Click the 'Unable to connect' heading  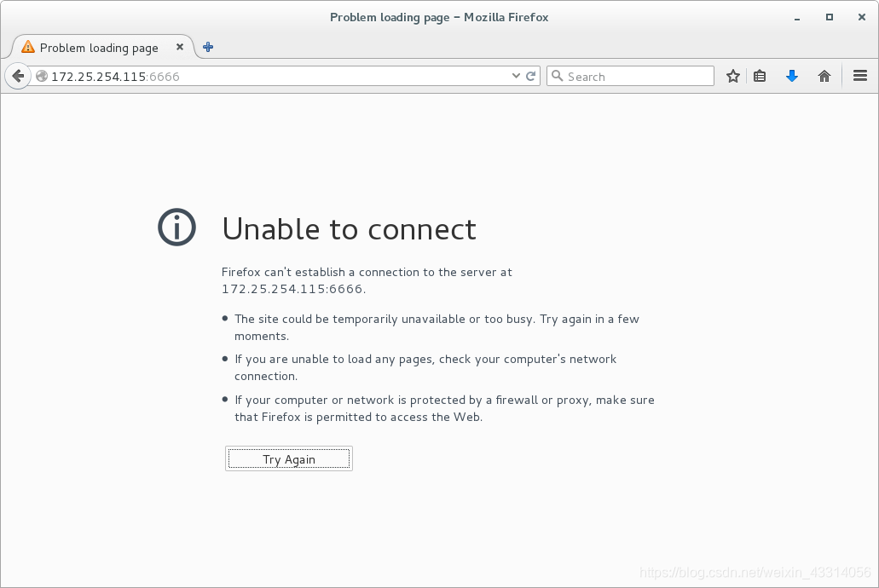click(x=350, y=228)
